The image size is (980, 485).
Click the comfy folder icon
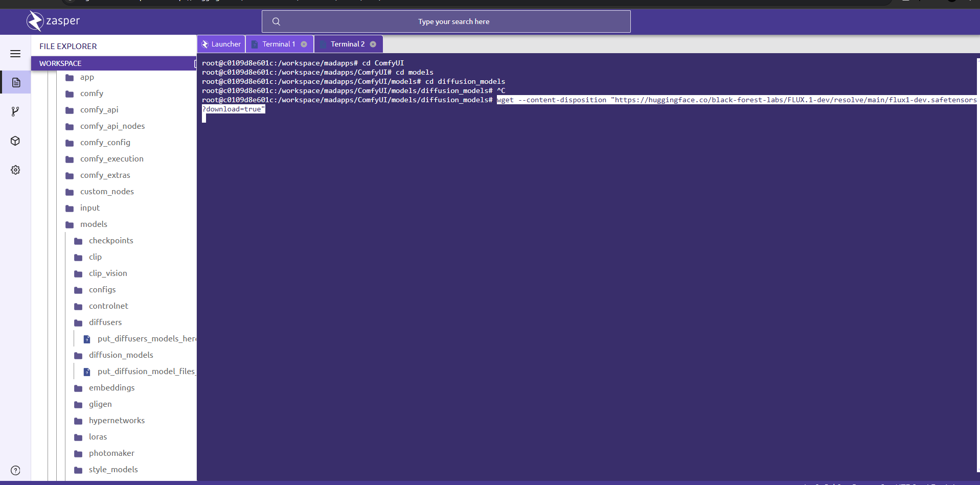(x=70, y=94)
